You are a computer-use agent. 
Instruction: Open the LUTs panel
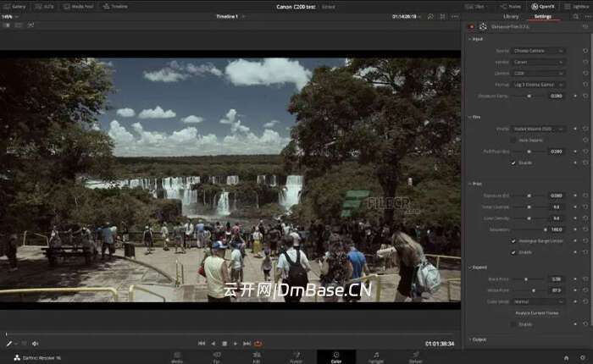click(44, 7)
